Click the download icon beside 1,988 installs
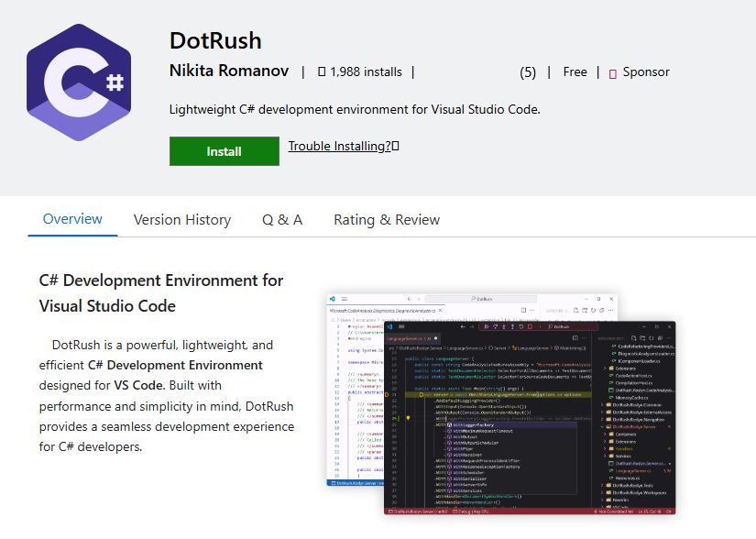756x539 pixels. pyautogui.click(x=322, y=71)
